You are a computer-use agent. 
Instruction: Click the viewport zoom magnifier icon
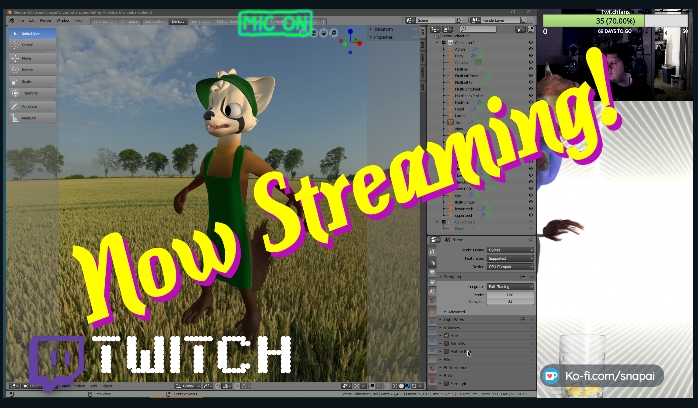click(333, 33)
